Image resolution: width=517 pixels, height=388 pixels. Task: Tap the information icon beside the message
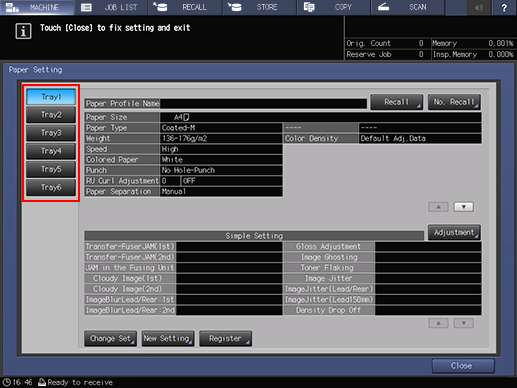23,31
